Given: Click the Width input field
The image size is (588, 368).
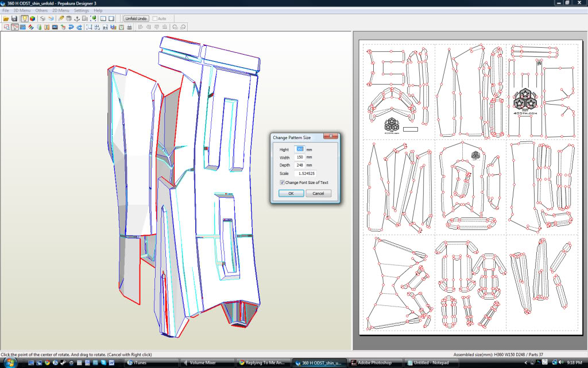Looking at the screenshot, I should tap(299, 157).
